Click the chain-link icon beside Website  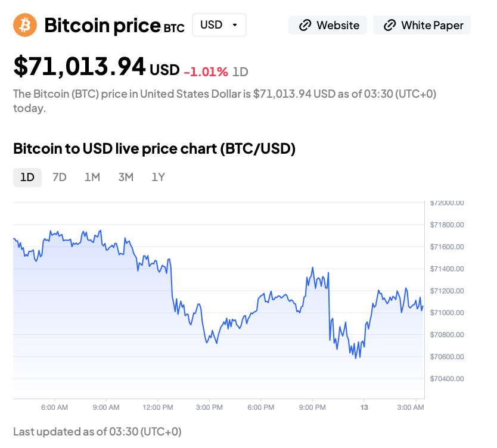click(x=305, y=25)
